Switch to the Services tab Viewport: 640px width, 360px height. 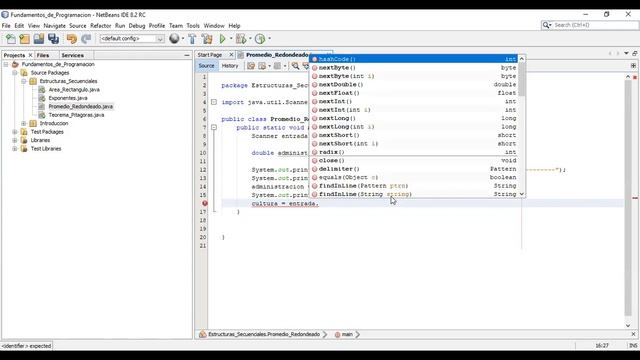[73, 55]
